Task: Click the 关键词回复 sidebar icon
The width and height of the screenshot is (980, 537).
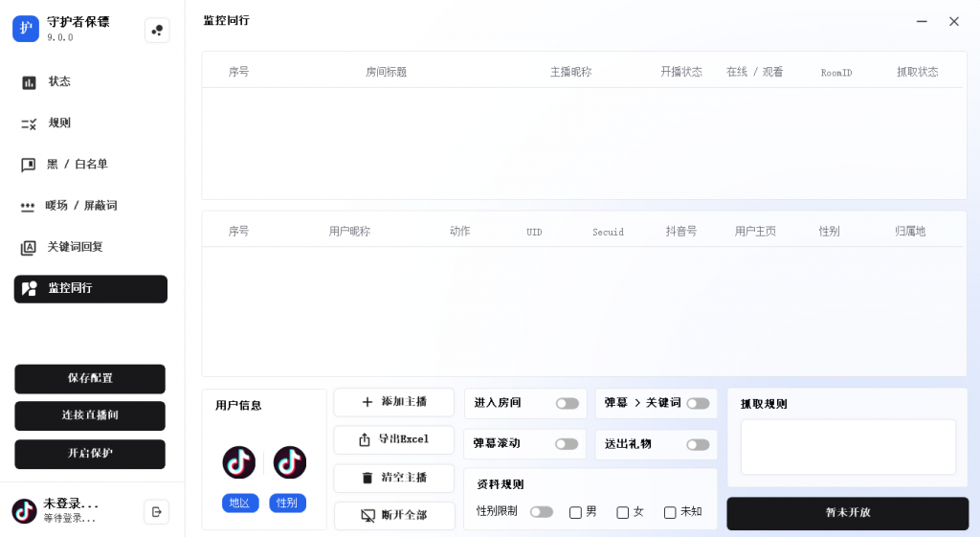Action: click(29, 247)
